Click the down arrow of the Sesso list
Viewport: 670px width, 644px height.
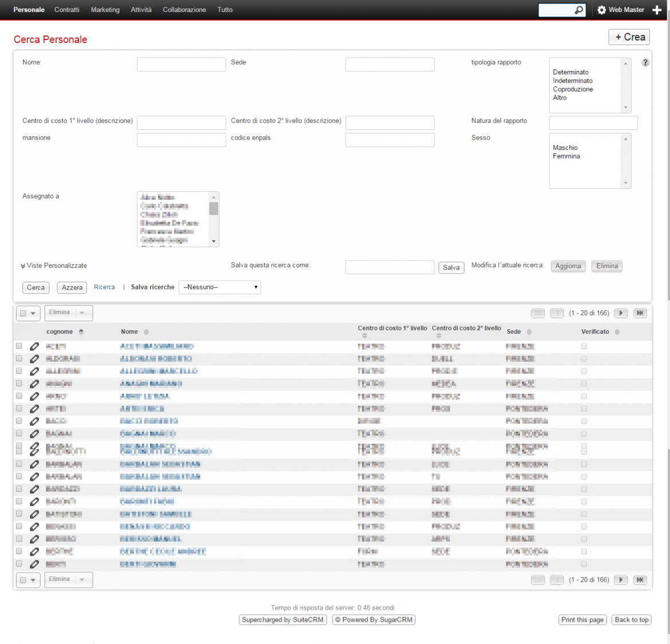pyautogui.click(x=625, y=183)
